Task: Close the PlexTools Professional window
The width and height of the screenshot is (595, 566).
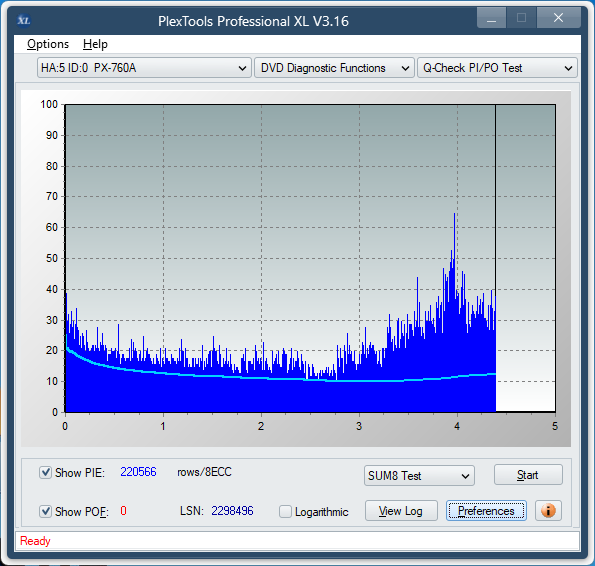Action: (558, 18)
